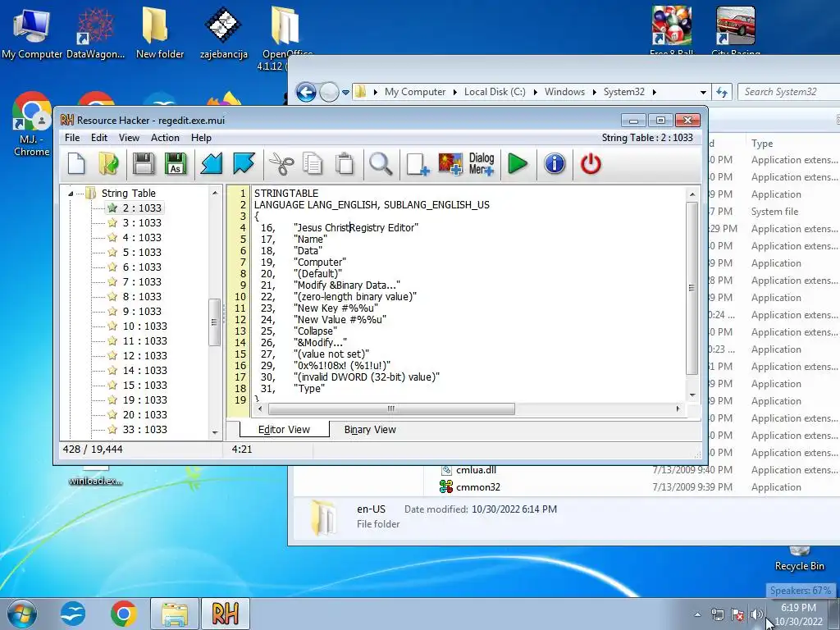Open the Action menu in Resource Hacker
Image resolution: width=840 pixels, height=630 pixels.
click(x=165, y=138)
